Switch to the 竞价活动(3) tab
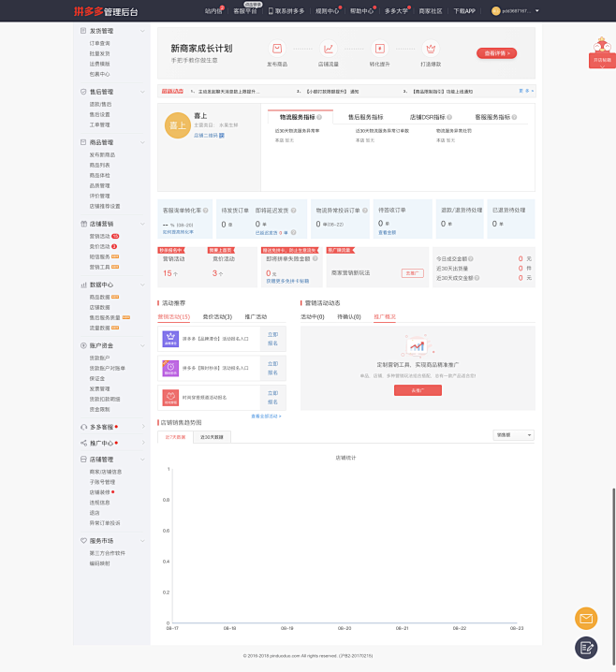 [217, 317]
